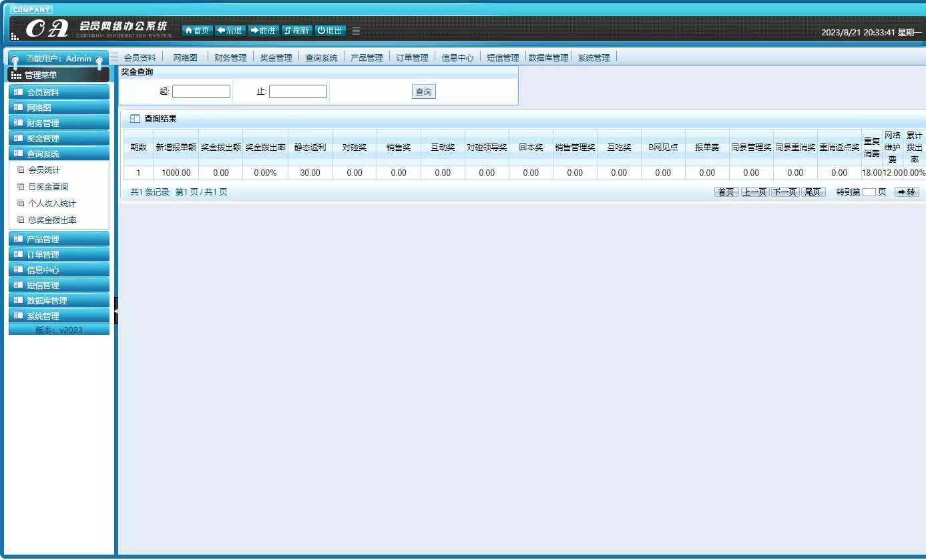Open the 数据库管理 top tab
The width and height of the screenshot is (926, 560).
tap(549, 57)
